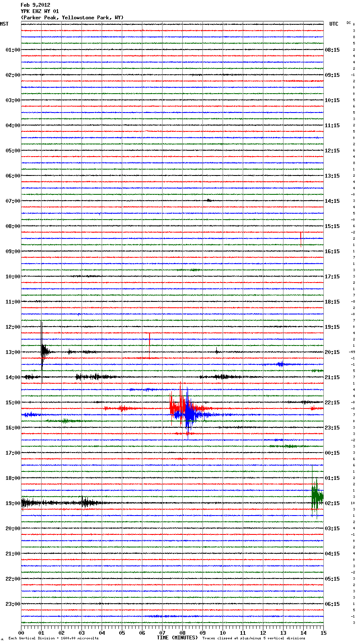Screen dimensions: 357x644
Task: Select the MST time label 09:00
Action: (x=13, y=251)
